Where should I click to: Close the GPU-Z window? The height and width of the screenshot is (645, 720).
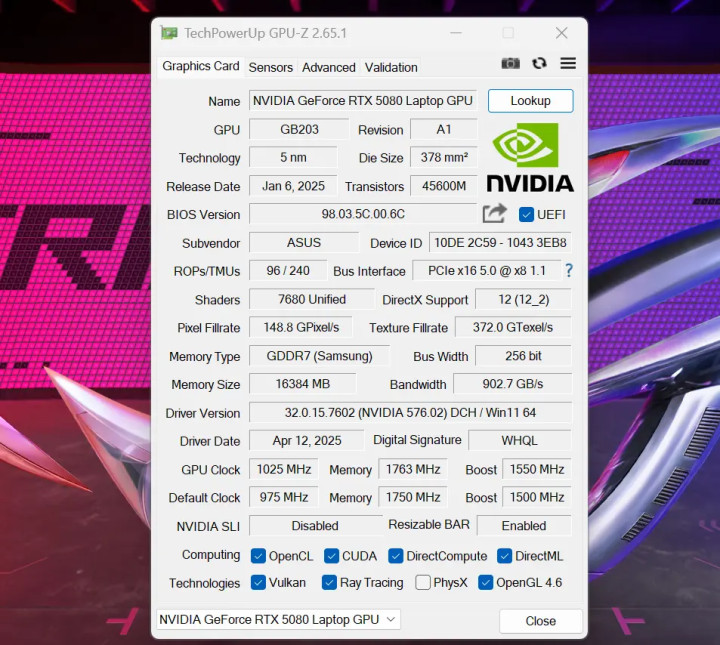tap(561, 33)
